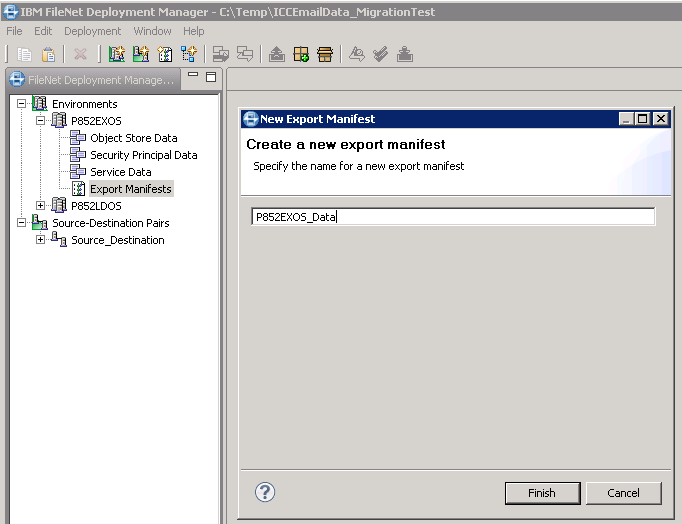
Task: Select Object Store Data in tree
Action: 134,138
